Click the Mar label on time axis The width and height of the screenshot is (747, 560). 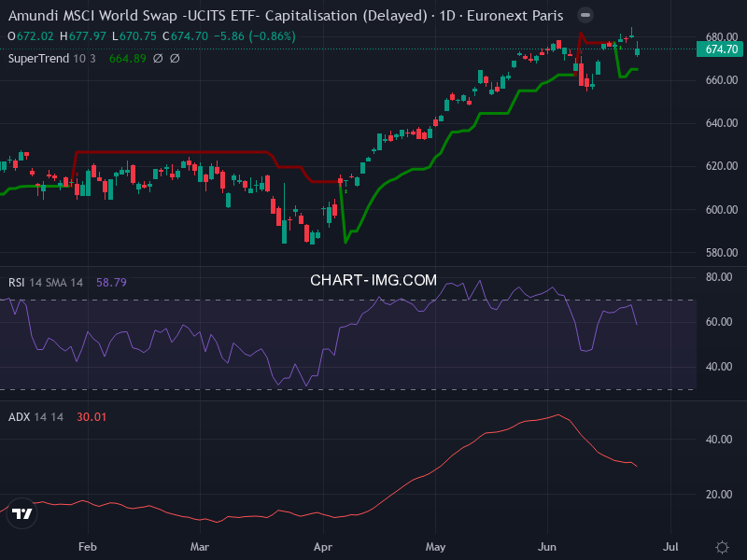click(x=200, y=547)
